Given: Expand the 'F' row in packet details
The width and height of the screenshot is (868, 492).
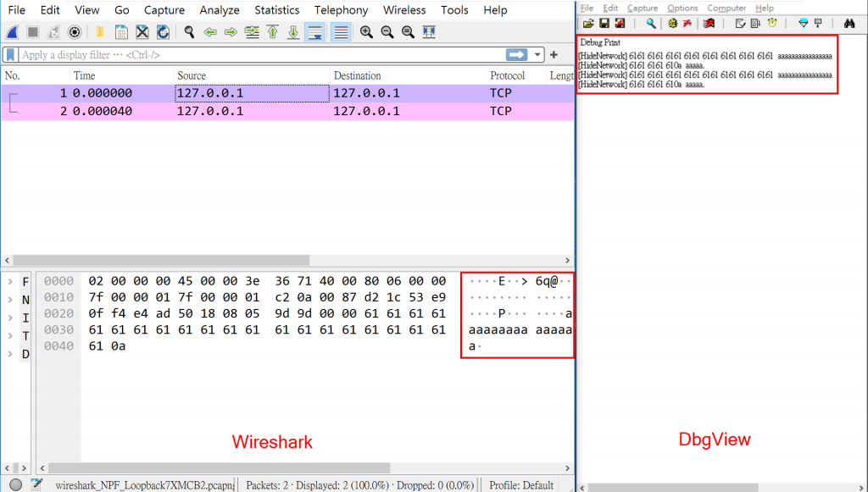Looking at the screenshot, I should click(10, 282).
